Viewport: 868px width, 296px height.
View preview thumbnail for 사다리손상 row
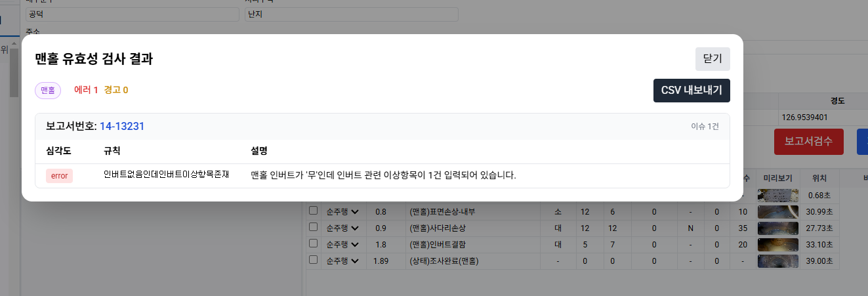pos(777,228)
